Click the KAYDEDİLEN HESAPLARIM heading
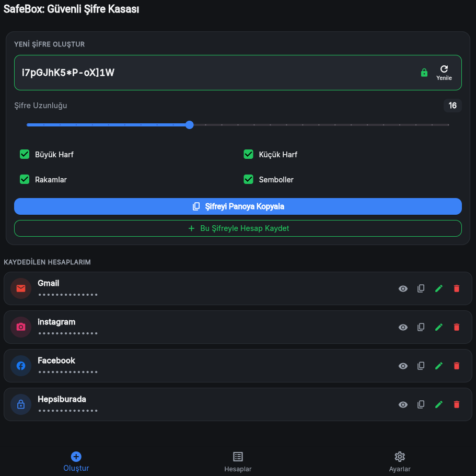The width and height of the screenshot is (476, 476). click(47, 262)
